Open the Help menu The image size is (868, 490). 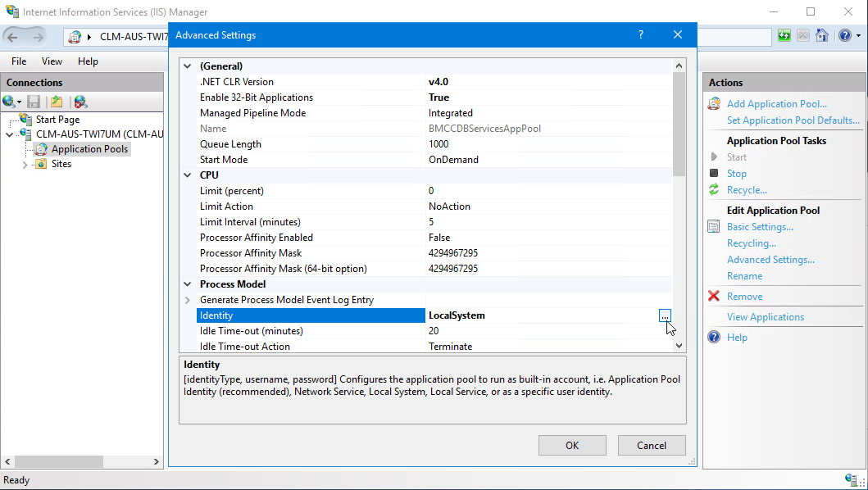pos(88,61)
